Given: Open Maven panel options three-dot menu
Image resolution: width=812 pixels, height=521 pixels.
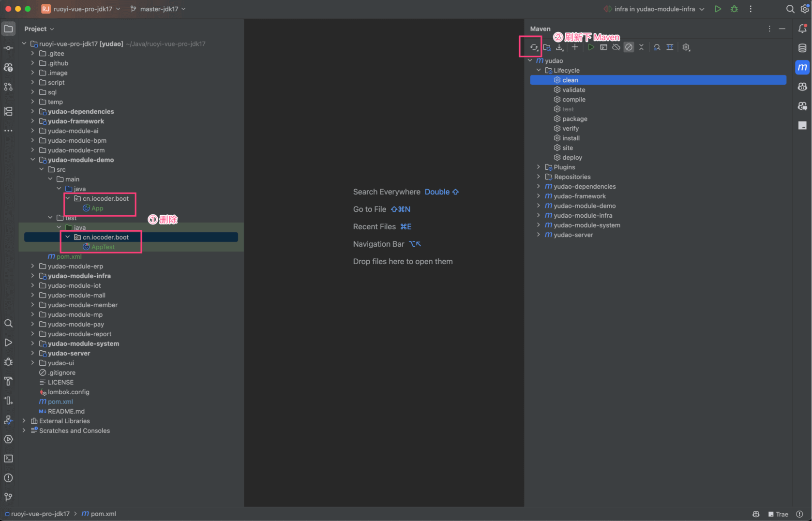Looking at the screenshot, I should click(769, 29).
